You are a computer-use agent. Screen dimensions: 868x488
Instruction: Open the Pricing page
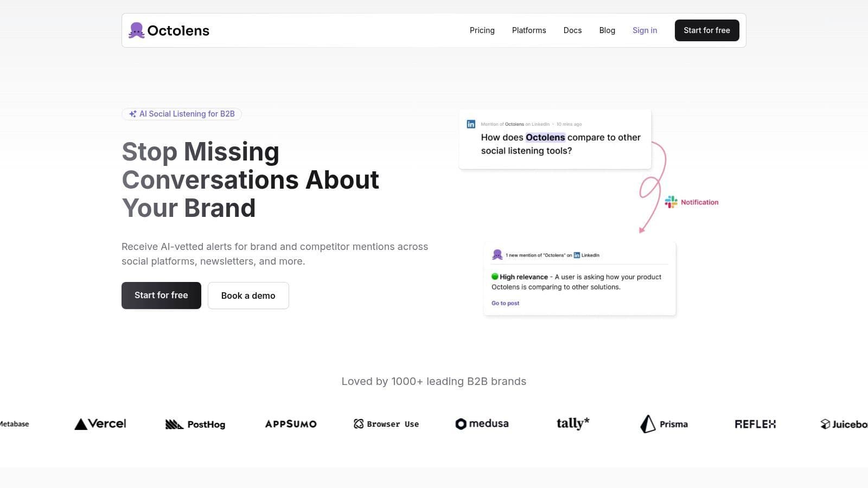[x=482, y=30]
